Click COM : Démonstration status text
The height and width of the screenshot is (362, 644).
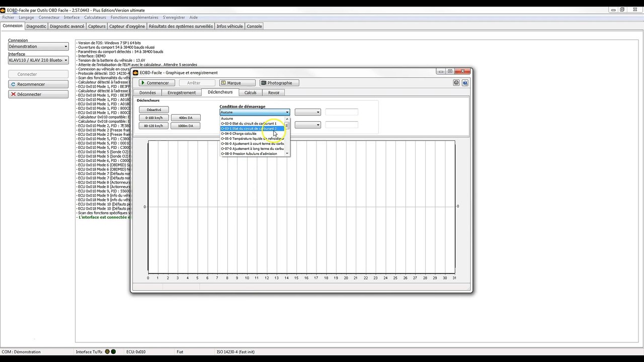tap(21, 352)
